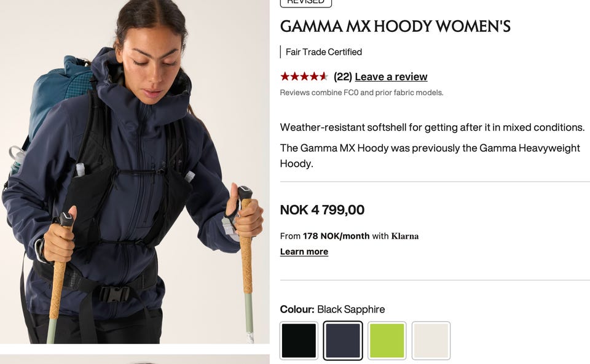Click the Gamma Heavyweight Hoody description text
590x364 pixels.
pyautogui.click(x=430, y=155)
